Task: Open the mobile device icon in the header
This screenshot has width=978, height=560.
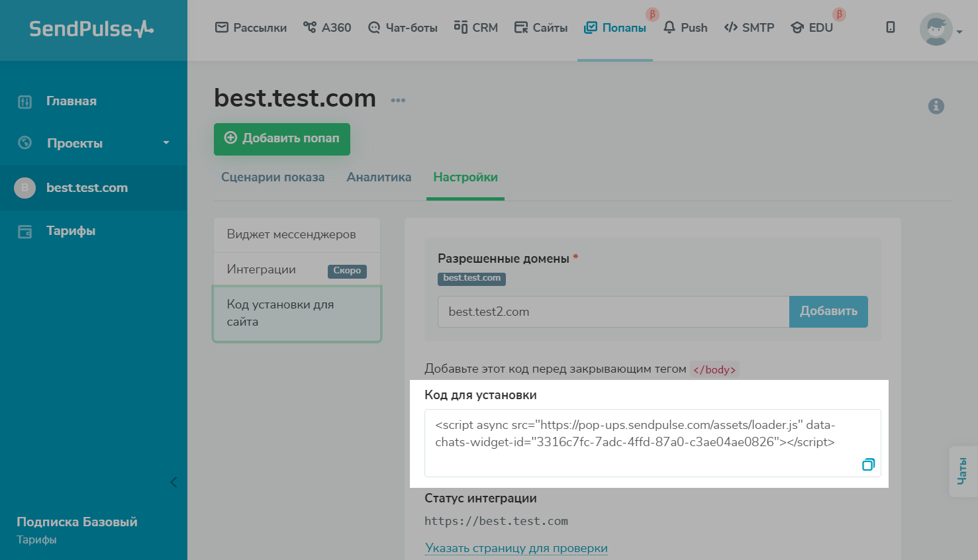Action: pos(891,27)
